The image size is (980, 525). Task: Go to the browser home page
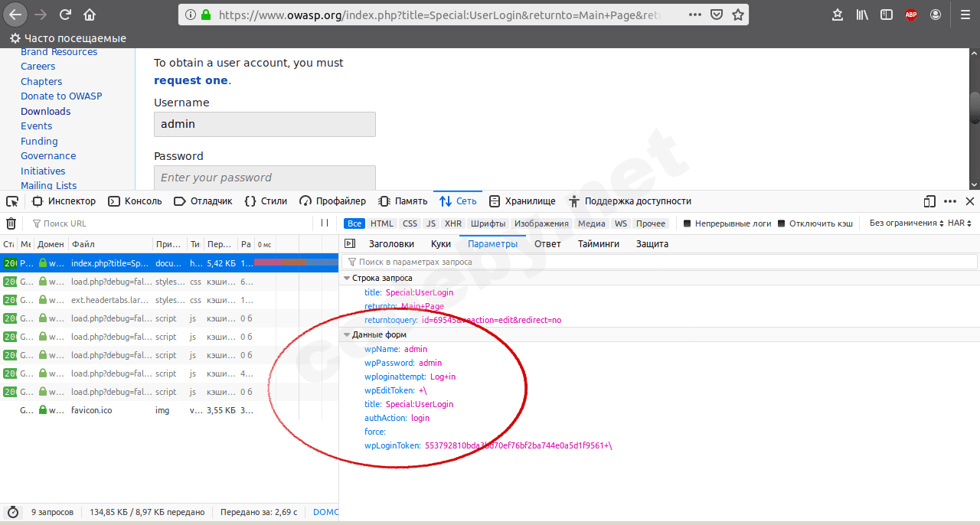pyautogui.click(x=90, y=15)
